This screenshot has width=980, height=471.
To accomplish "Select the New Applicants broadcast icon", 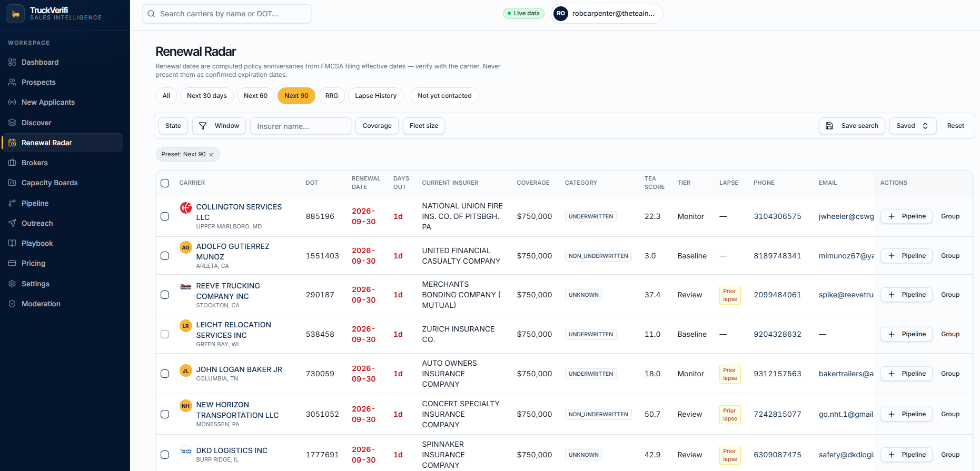I will point(12,102).
